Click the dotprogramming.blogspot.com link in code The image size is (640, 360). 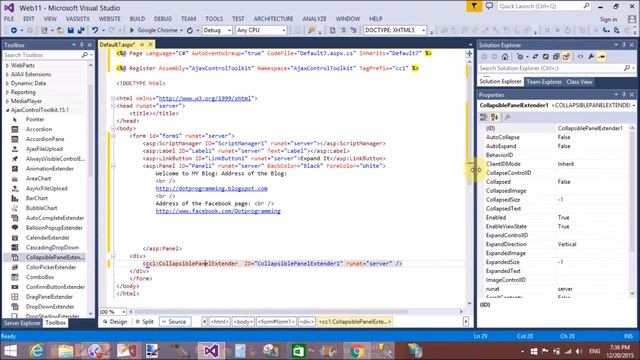click(x=211, y=189)
